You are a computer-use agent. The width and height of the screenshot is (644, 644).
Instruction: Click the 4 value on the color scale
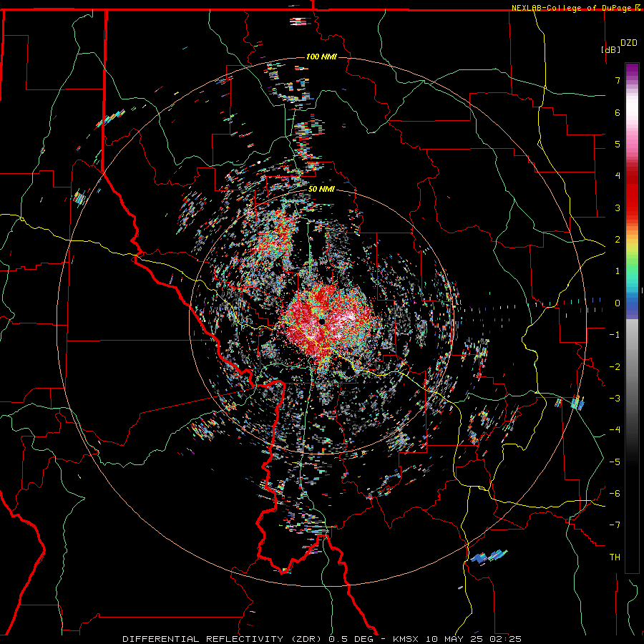618,176
